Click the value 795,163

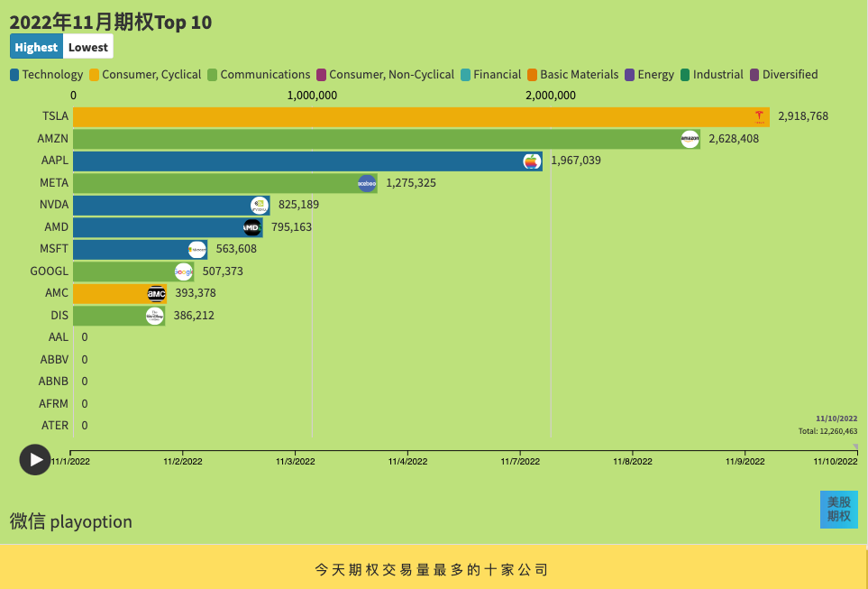click(291, 227)
